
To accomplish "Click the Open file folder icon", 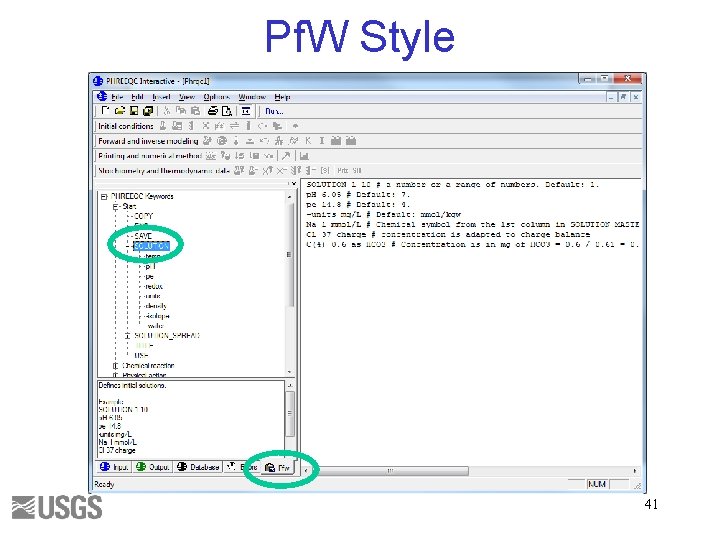I will tap(119, 111).
